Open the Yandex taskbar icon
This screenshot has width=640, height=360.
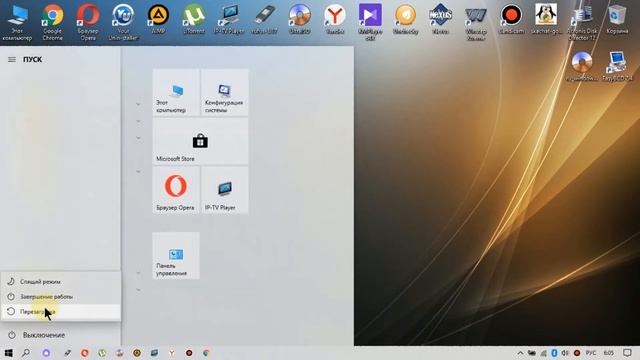point(172,353)
